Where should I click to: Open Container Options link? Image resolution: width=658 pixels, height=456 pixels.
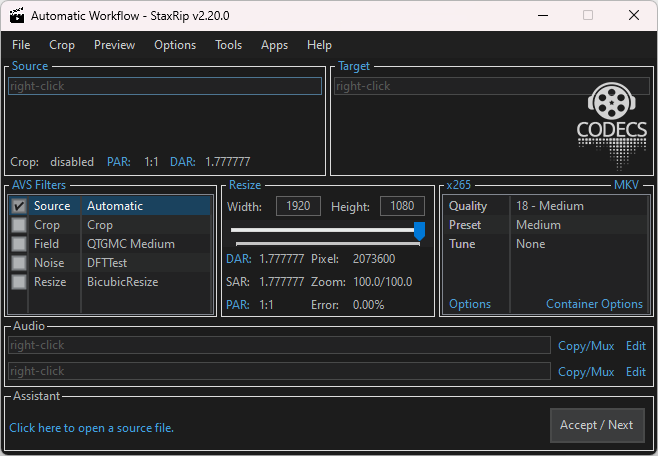coord(594,304)
